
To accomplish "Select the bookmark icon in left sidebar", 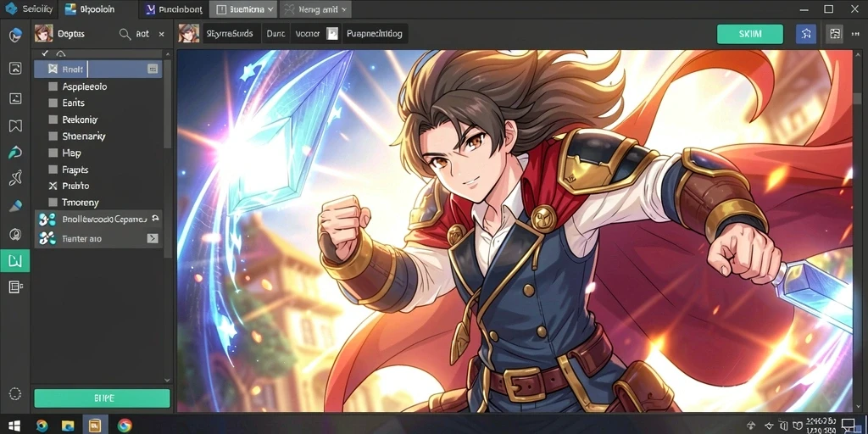I will point(15,125).
